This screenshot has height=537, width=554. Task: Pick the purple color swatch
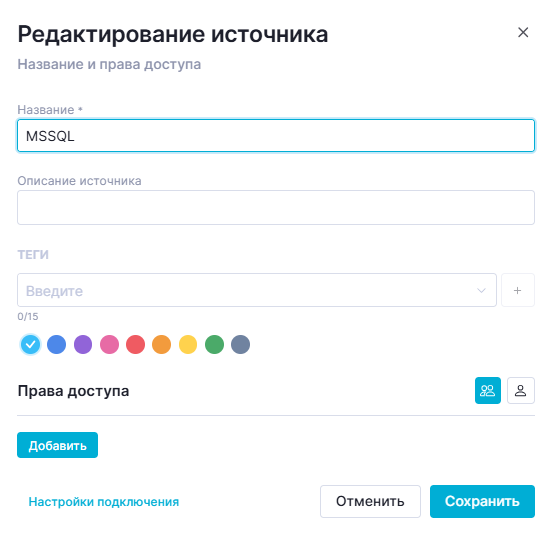[x=83, y=344]
